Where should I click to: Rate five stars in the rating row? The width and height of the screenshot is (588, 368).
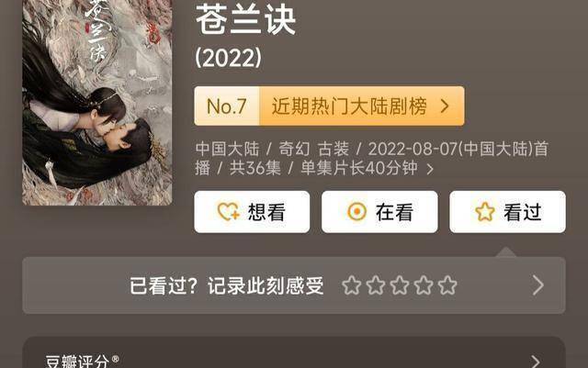tap(447, 285)
